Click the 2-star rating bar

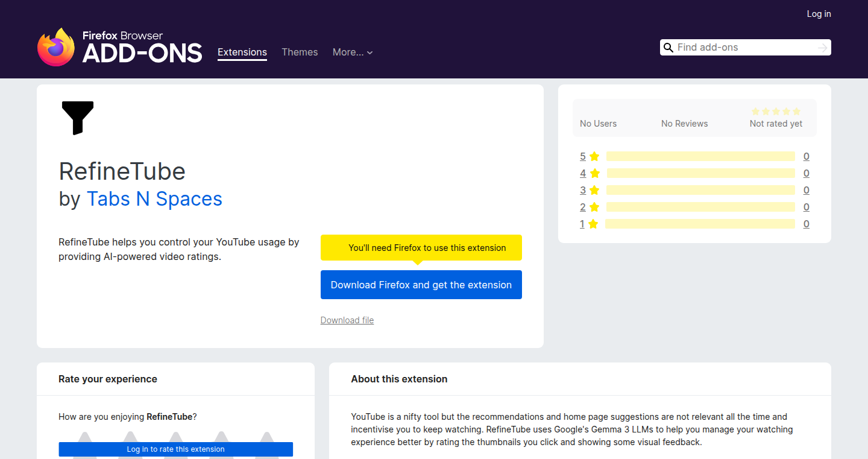[700, 207]
